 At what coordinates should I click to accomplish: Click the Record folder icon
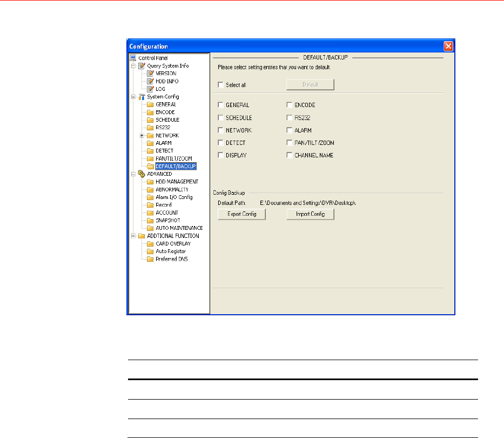pos(150,205)
